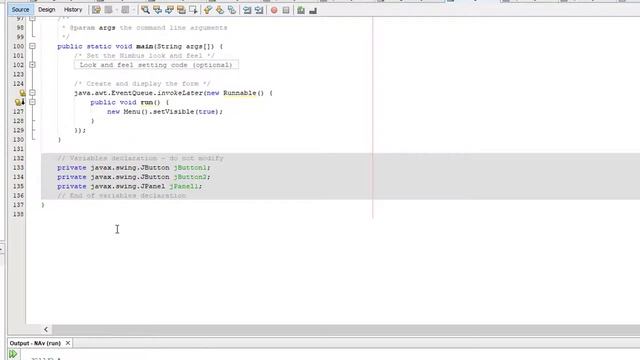640x360 pixels.
Task: Click on 'jPanel1' variable declaration
Action: click(184, 187)
